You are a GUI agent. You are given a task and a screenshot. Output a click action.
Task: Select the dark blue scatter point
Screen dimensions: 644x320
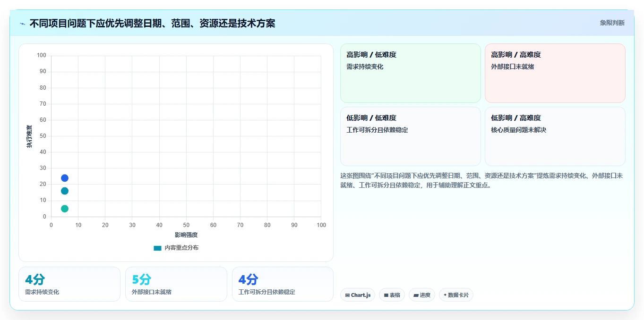click(x=65, y=178)
